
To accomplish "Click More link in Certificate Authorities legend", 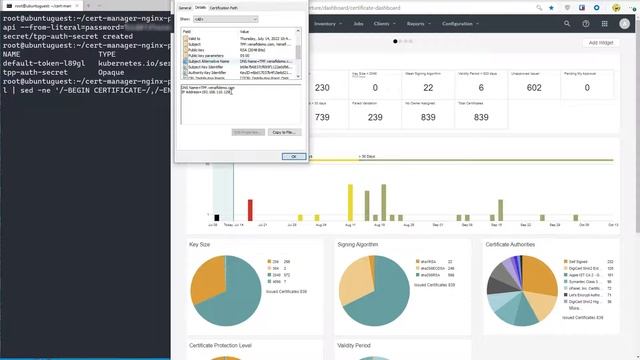I will pos(575,308).
